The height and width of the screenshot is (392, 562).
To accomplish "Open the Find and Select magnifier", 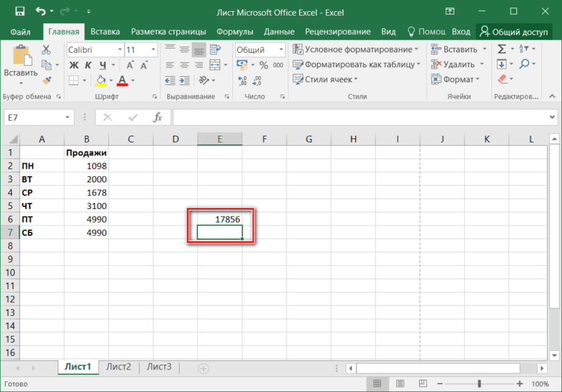I will pos(524,64).
